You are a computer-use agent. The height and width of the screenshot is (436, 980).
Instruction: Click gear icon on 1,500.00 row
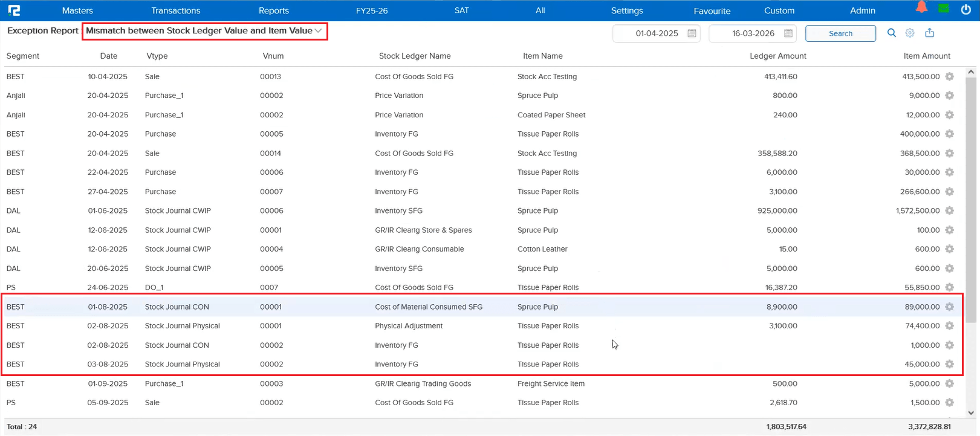[950, 403]
